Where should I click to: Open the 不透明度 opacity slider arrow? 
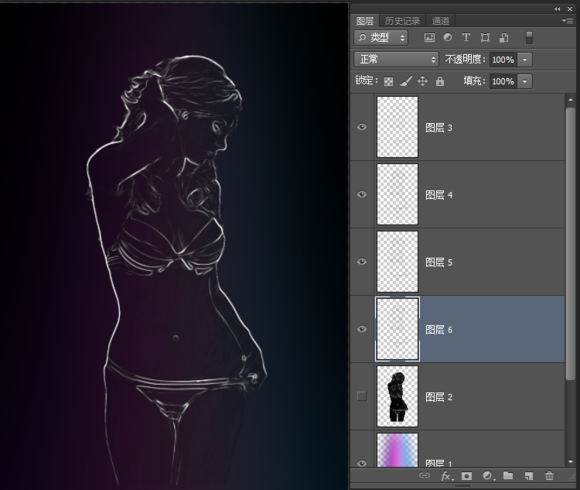click(x=525, y=60)
